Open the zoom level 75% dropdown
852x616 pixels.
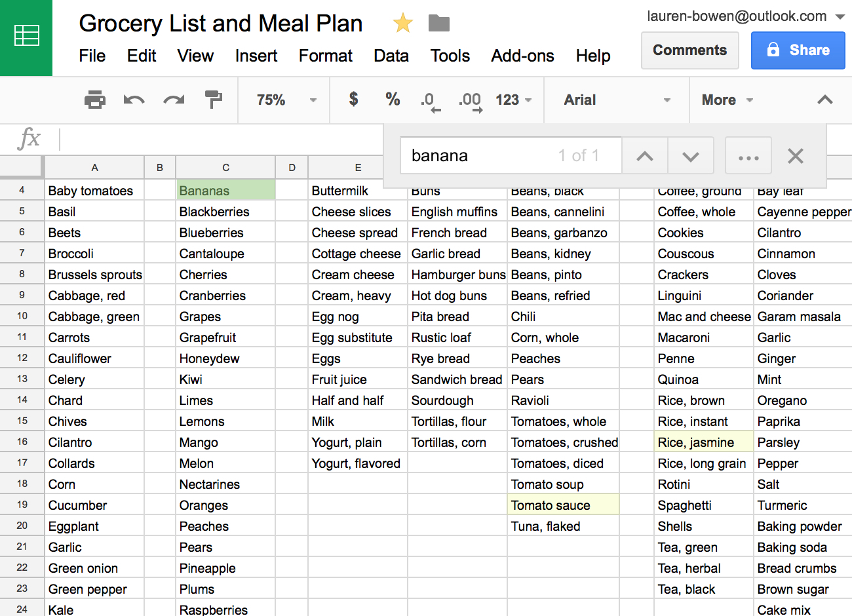coord(282,100)
